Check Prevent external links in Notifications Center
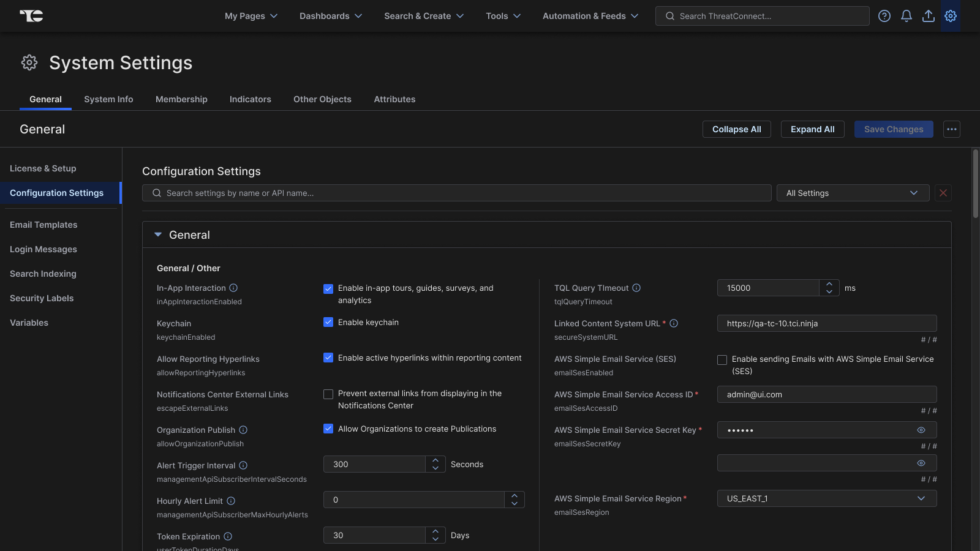The width and height of the screenshot is (980, 551). pos(328,394)
